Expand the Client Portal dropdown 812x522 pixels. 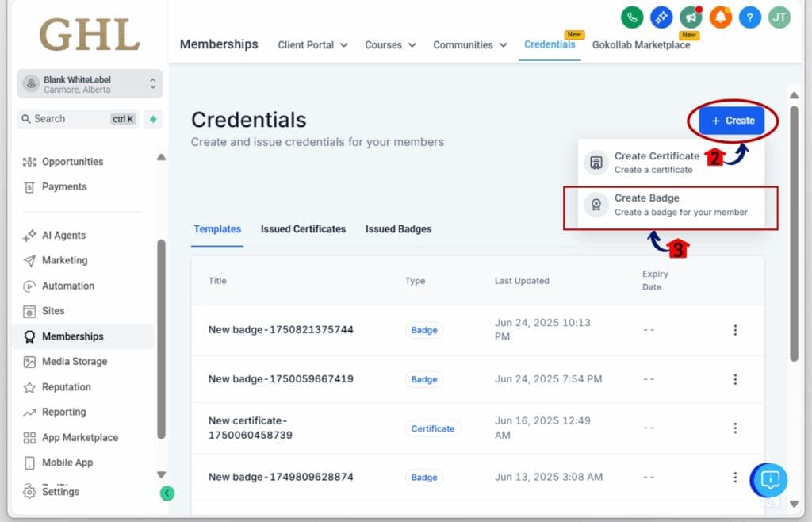click(x=312, y=45)
